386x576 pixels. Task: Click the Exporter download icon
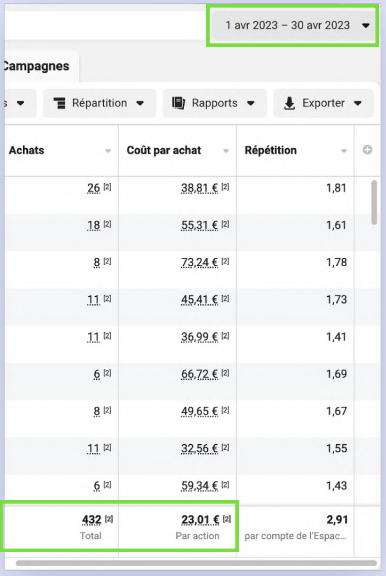point(289,103)
